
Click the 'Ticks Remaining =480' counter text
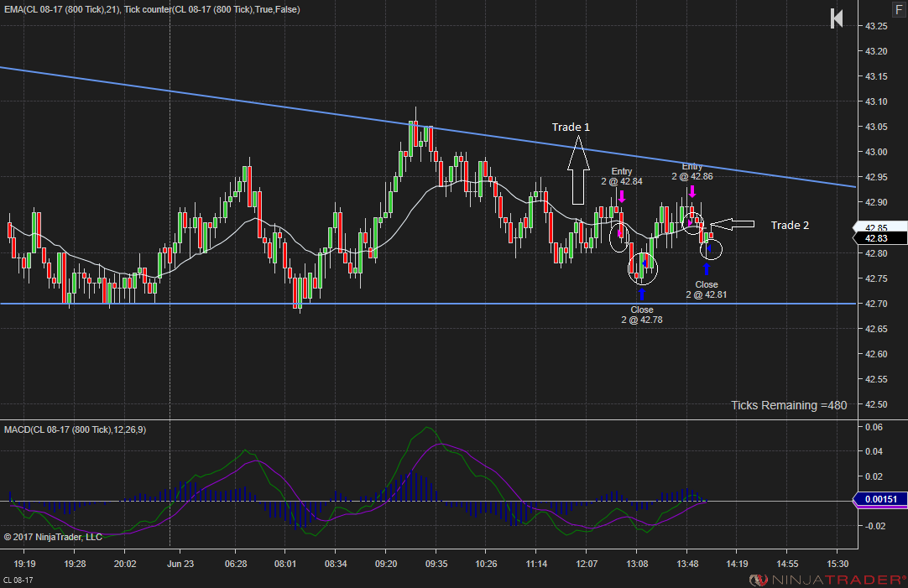pos(789,405)
